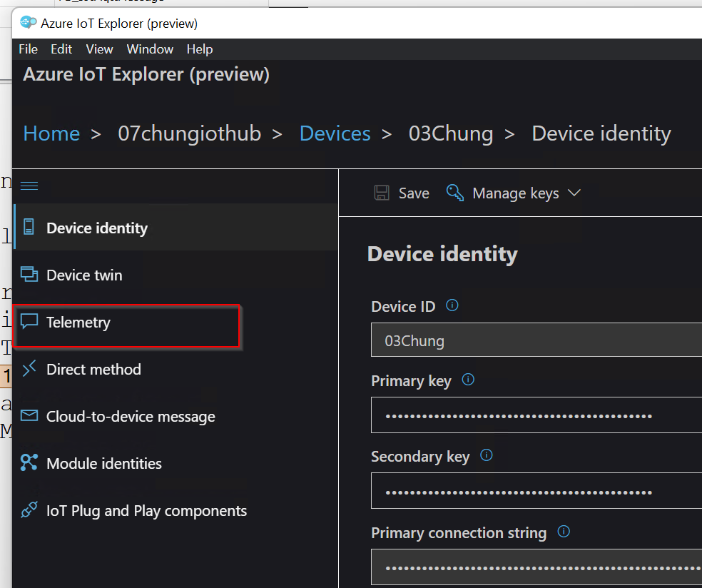Click the IoT Plug and Play plug icon
The height and width of the screenshot is (588, 702).
coord(29,510)
